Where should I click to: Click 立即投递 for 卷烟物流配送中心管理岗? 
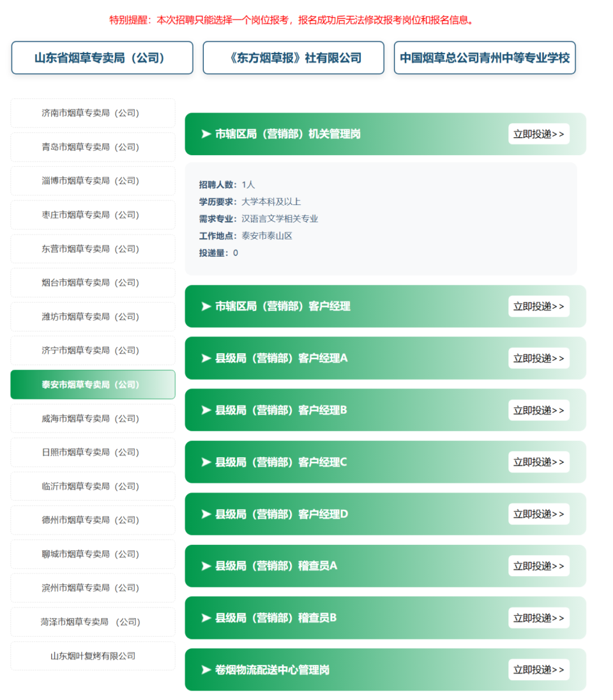pos(539,669)
